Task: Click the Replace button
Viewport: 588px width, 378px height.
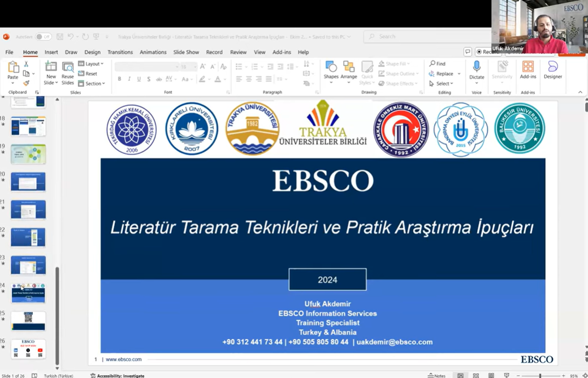Action: click(x=441, y=74)
